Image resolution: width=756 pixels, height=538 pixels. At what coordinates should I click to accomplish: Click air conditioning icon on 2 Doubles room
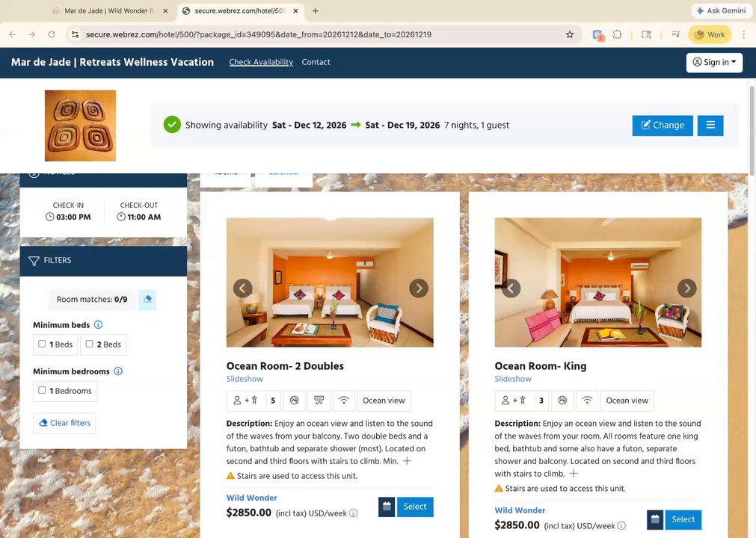tap(319, 401)
